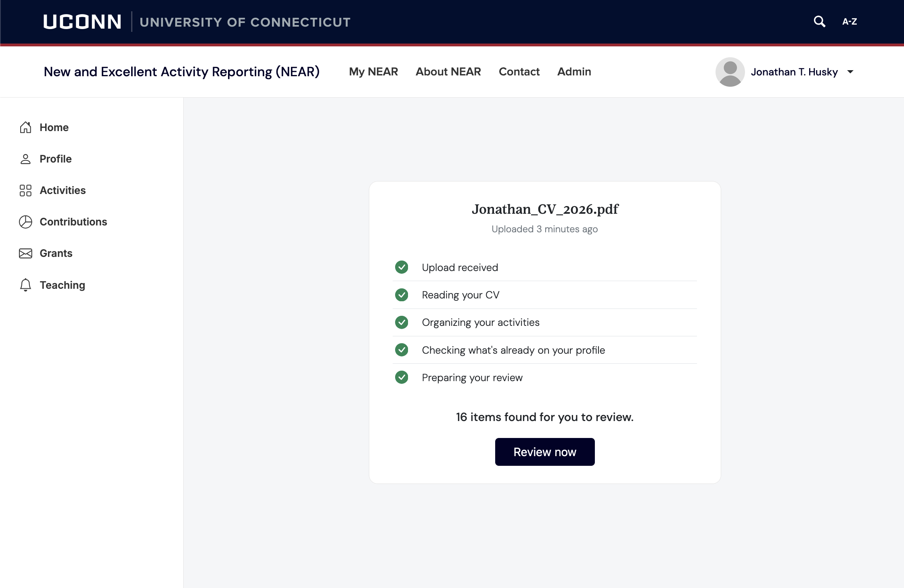904x588 pixels.
Task: Click Checking what's already on your profile text
Action: coord(513,350)
